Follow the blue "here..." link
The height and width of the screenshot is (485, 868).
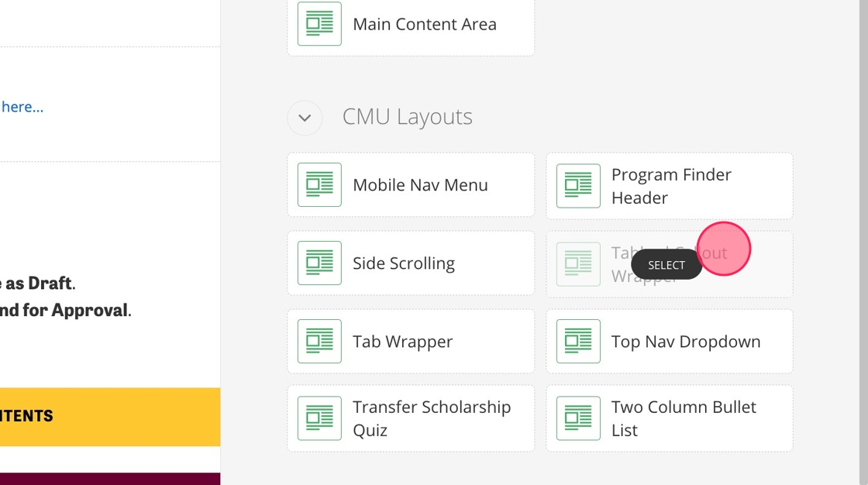(22, 107)
